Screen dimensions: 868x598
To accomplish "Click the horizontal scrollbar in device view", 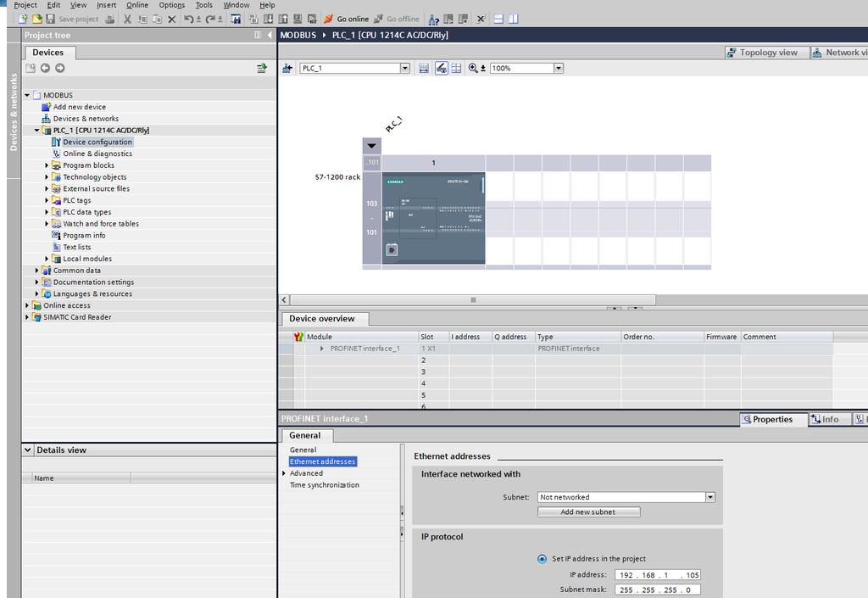I will pyautogui.click(x=472, y=300).
